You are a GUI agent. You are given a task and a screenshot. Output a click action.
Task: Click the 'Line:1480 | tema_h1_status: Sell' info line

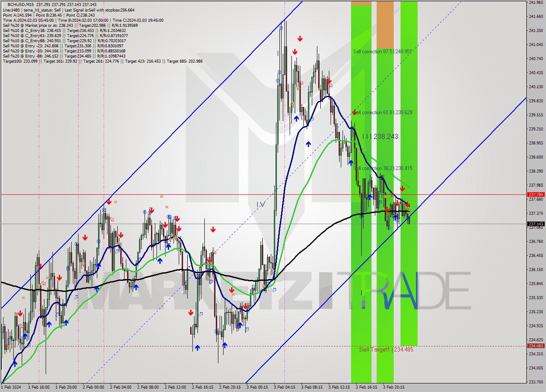pyautogui.click(x=68, y=10)
